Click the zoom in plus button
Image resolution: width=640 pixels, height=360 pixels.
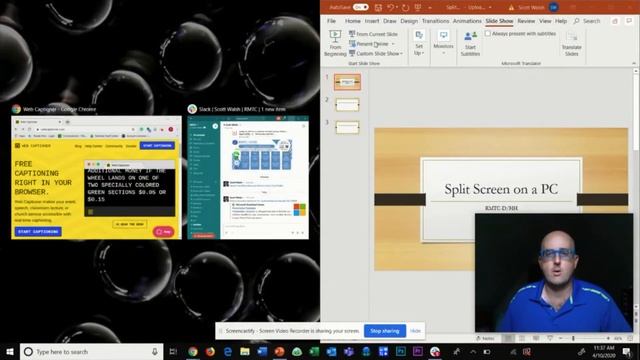pos(608,338)
